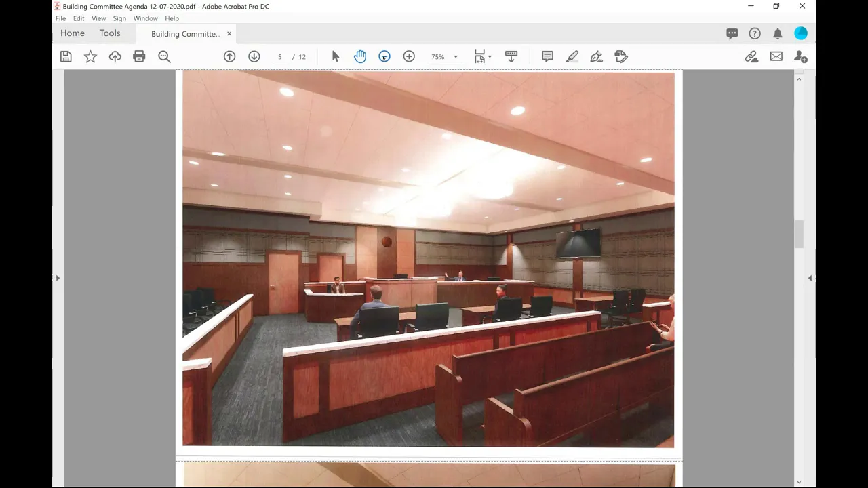This screenshot has width=868, height=488.
Task: Open the Window menu
Action: 145,18
